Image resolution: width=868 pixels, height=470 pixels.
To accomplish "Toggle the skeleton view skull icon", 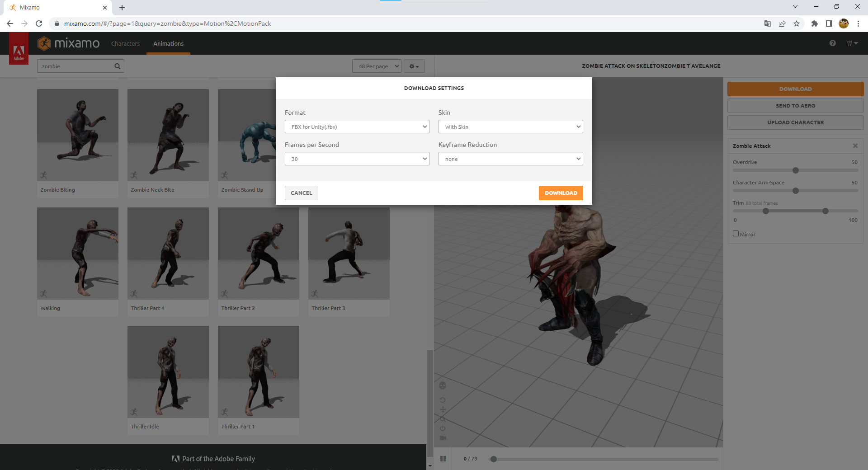I will [443, 385].
